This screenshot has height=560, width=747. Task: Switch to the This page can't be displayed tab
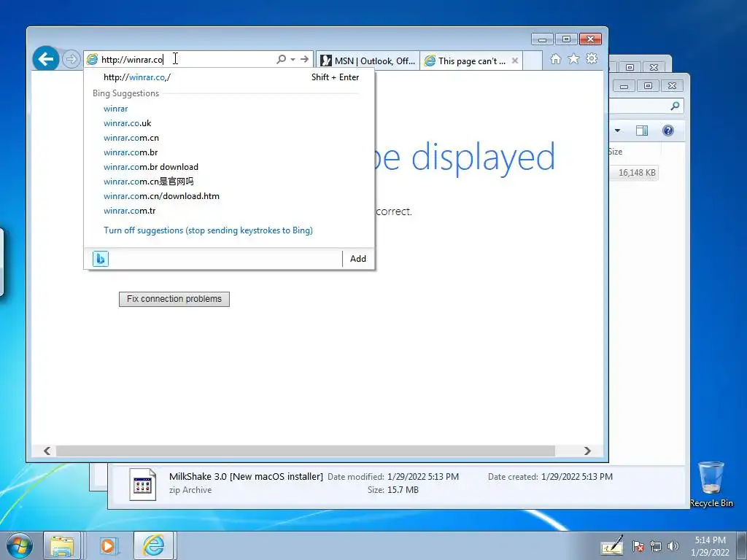click(465, 61)
